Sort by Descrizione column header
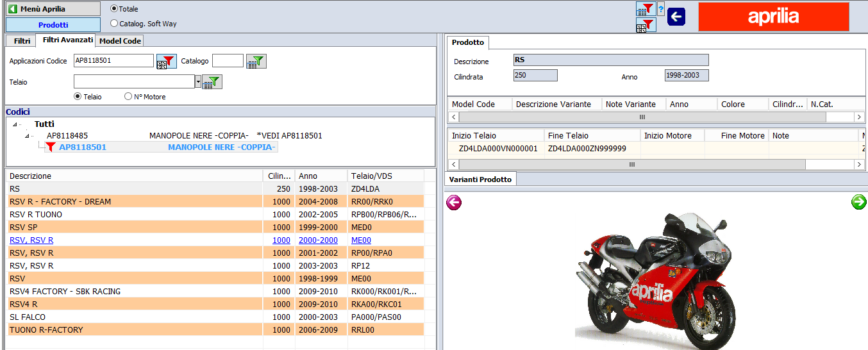The height and width of the screenshot is (350, 868). tap(135, 176)
